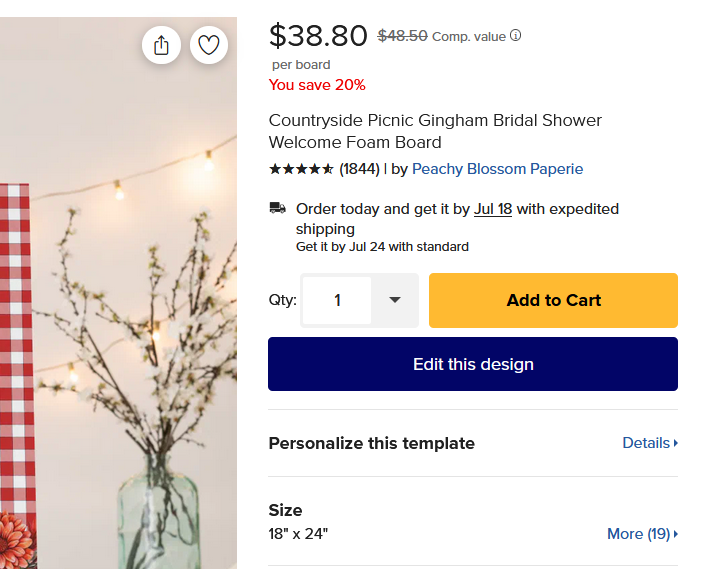Click the $48.50 struck-through comp price
The width and height of the screenshot is (707, 569).
pyautogui.click(x=402, y=36)
